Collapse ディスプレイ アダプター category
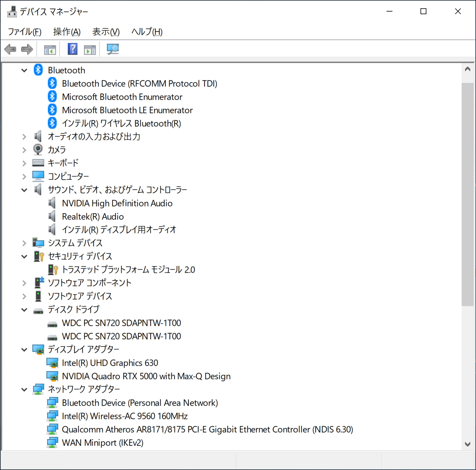476x470 pixels. tap(24, 349)
